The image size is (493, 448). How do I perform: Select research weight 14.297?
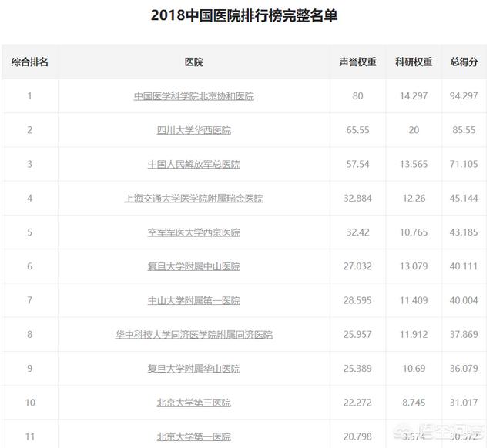(x=414, y=95)
